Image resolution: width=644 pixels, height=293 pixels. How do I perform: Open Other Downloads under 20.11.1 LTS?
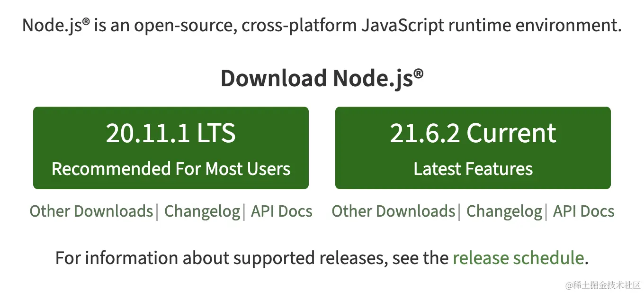coord(91,211)
